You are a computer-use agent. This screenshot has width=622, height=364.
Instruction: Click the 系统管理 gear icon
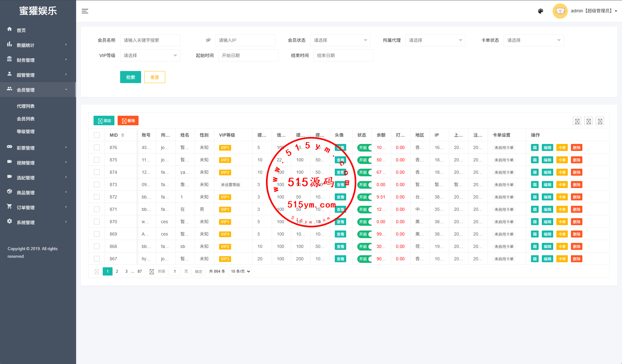click(10, 221)
